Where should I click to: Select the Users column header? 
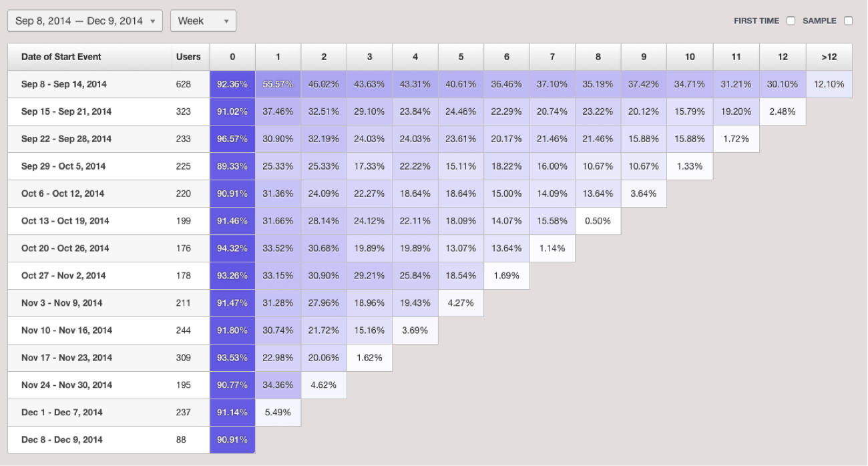[189, 57]
